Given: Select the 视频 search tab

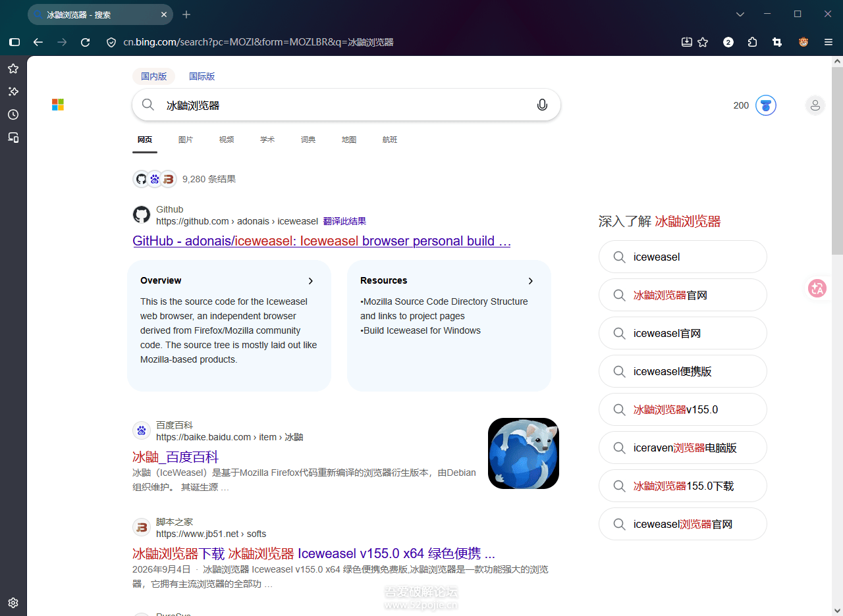Looking at the screenshot, I should click(x=227, y=140).
